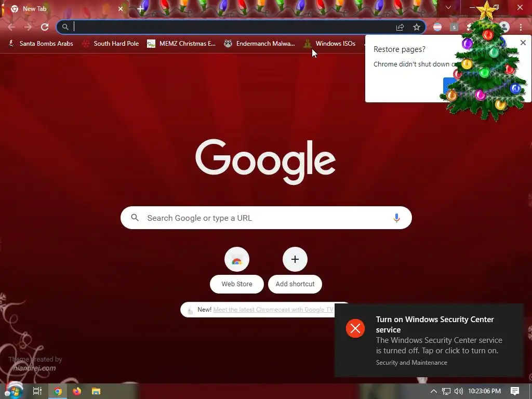The width and height of the screenshot is (532, 399).
Task: Click the forward navigation arrow
Action: tap(28, 27)
